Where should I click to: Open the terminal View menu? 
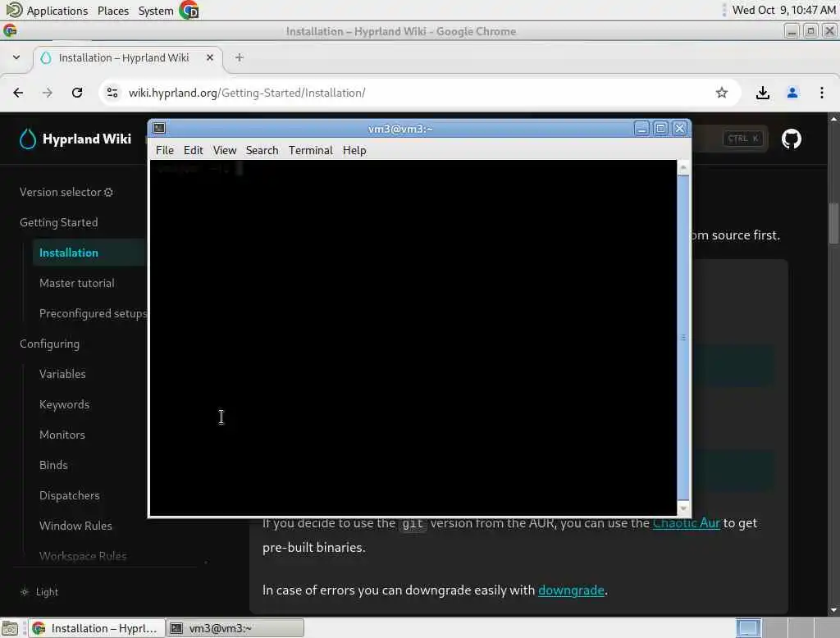(x=225, y=151)
